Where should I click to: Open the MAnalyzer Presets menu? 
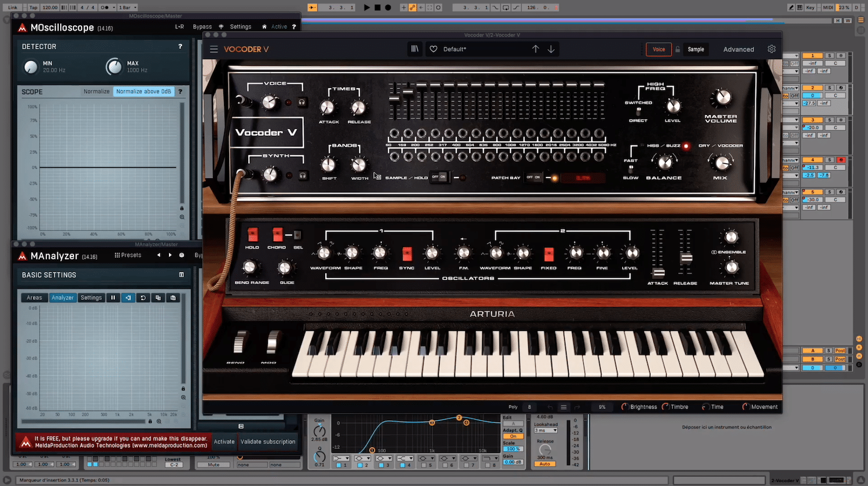pos(128,255)
